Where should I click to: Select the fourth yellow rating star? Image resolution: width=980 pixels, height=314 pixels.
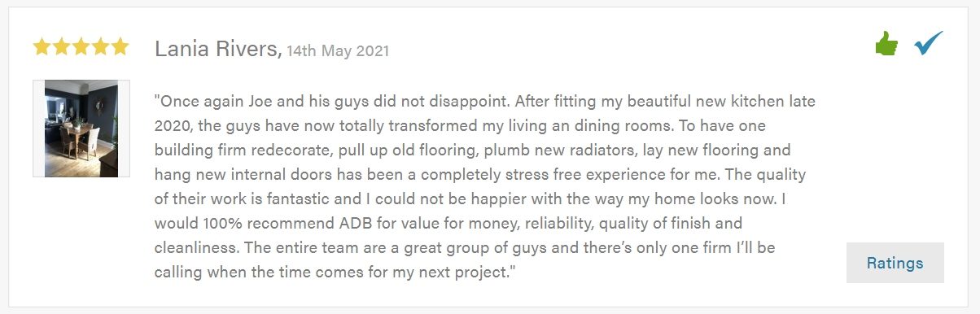100,46
